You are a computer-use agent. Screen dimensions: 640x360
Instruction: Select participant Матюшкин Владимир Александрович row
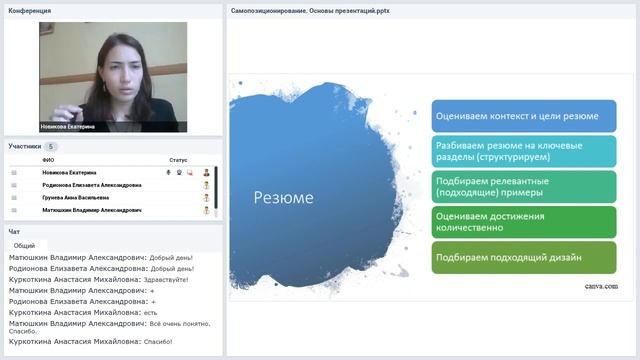click(110, 210)
